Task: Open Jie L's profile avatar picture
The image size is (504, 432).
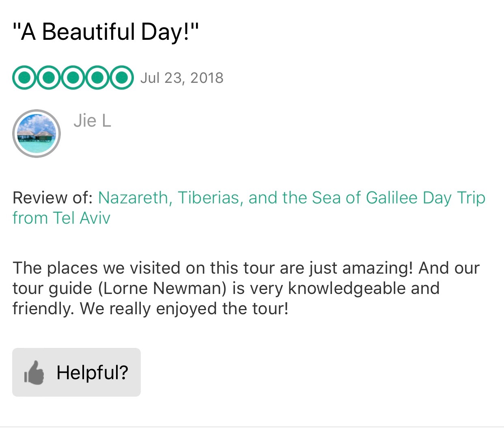Action: [x=37, y=134]
